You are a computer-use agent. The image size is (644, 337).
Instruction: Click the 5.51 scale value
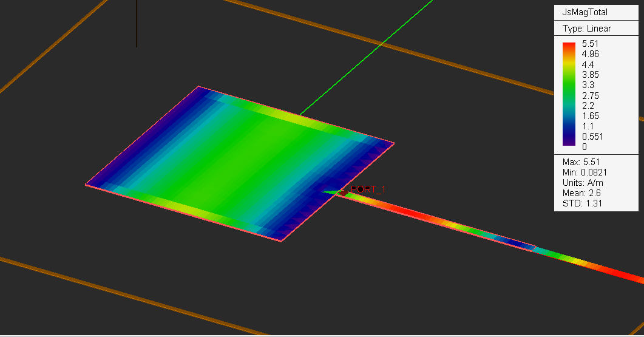tap(590, 44)
